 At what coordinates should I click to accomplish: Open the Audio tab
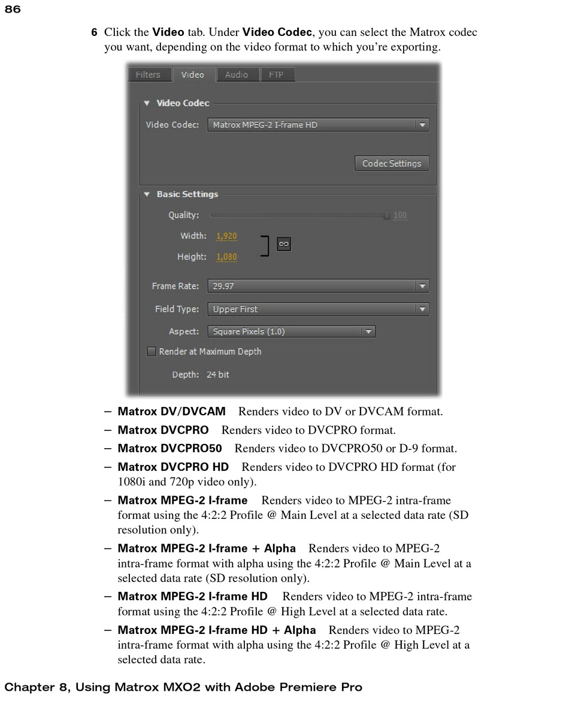click(x=237, y=75)
